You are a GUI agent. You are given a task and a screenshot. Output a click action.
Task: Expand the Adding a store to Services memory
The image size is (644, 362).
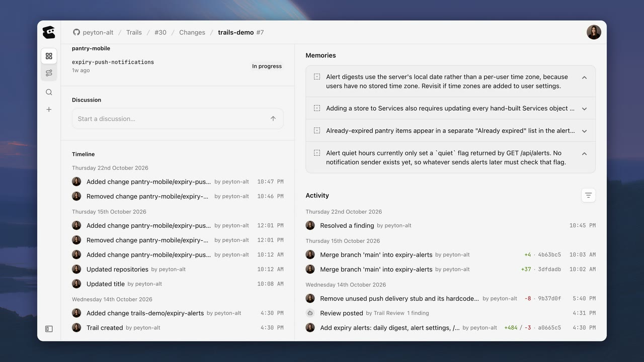coord(584,109)
